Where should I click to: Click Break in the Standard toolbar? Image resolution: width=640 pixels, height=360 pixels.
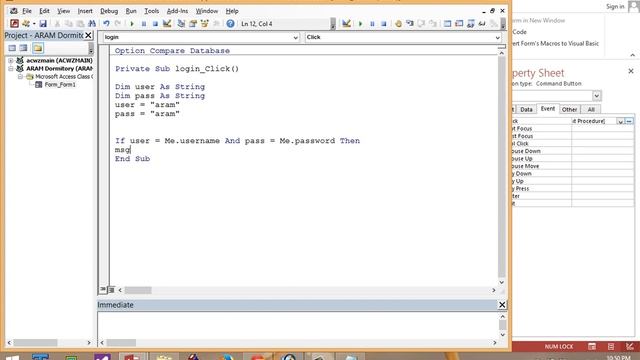[x=144, y=24]
